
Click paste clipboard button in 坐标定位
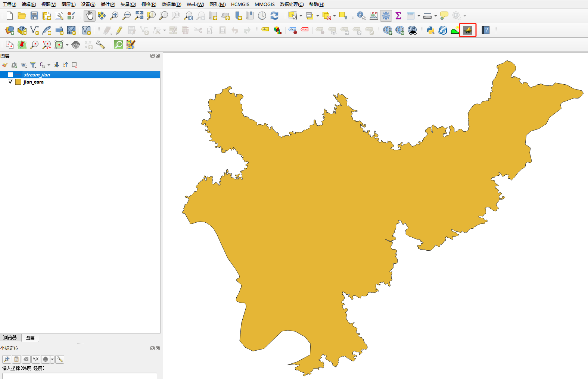(x=16, y=359)
